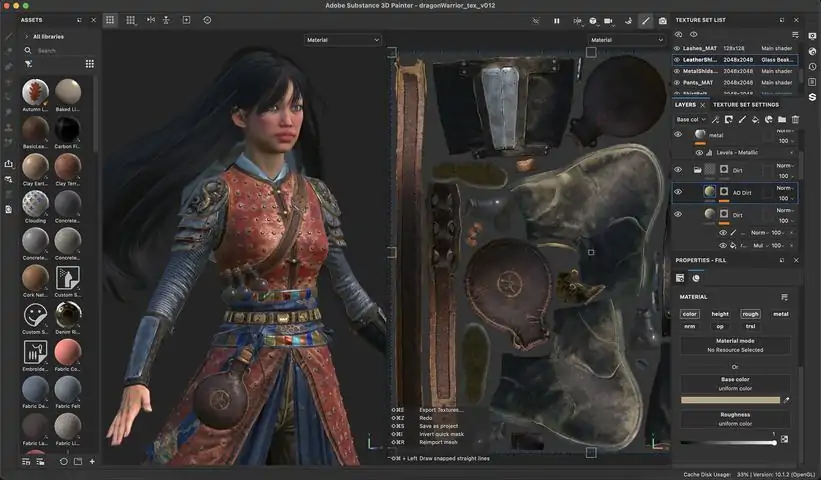Click the filter assets icon in Assets panel
This screenshot has width=821, height=480.
[28, 64]
